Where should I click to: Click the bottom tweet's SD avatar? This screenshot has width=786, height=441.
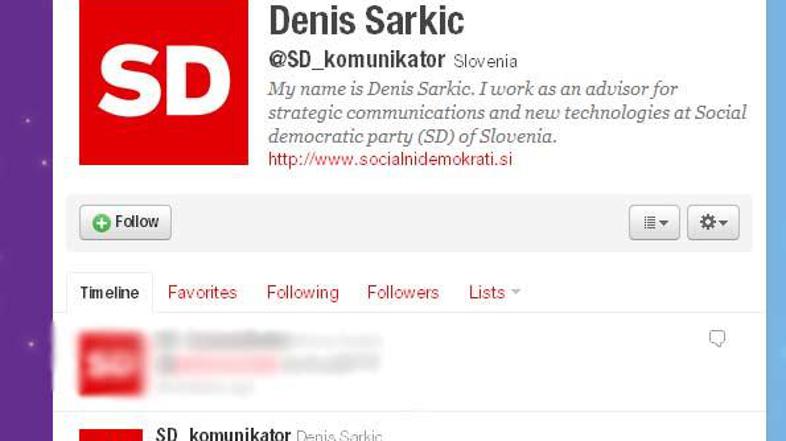pos(111,435)
